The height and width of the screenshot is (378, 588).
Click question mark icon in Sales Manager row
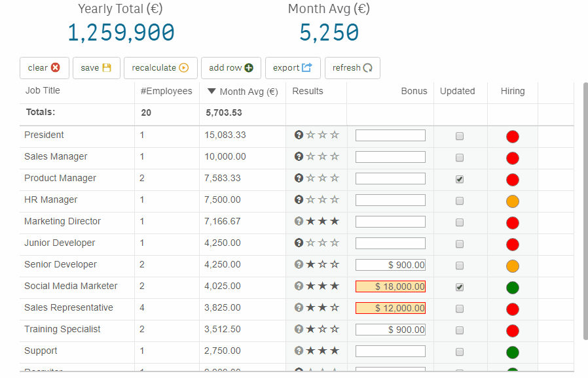point(299,156)
